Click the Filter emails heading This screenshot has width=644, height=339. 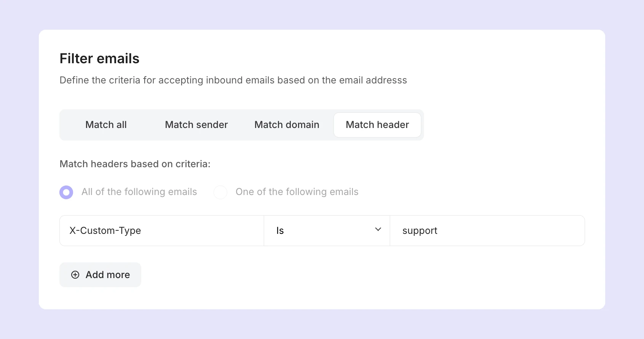click(99, 58)
